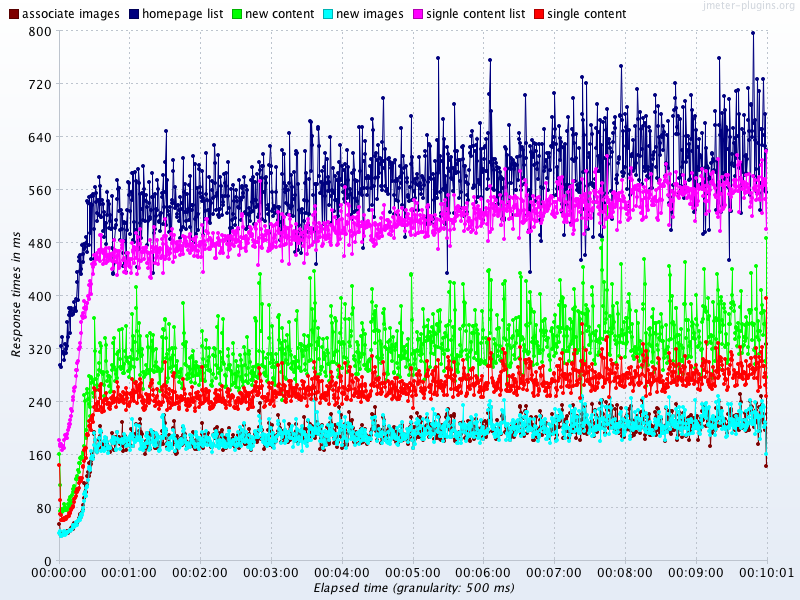Click the magenta signle content list swatch
Screen dimensions: 800x600
pos(416,14)
